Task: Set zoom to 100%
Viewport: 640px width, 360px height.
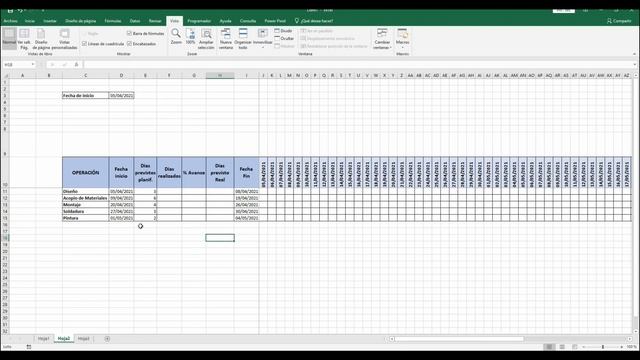Action: click(x=190, y=37)
